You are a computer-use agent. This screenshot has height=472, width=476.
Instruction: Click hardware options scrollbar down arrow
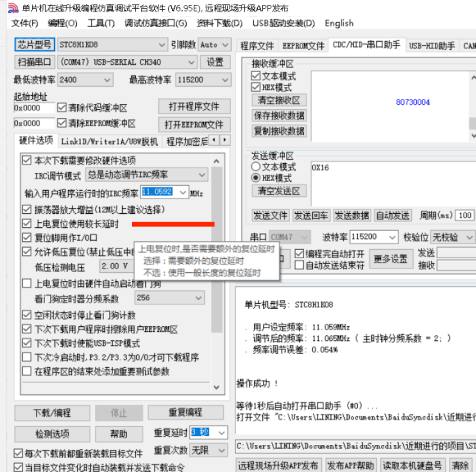pos(216,387)
